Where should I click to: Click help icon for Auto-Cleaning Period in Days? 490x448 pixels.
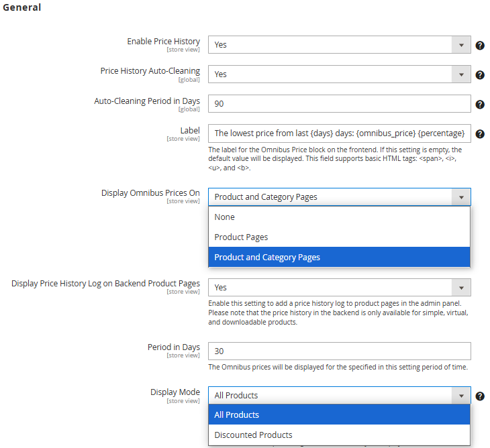tap(480, 105)
